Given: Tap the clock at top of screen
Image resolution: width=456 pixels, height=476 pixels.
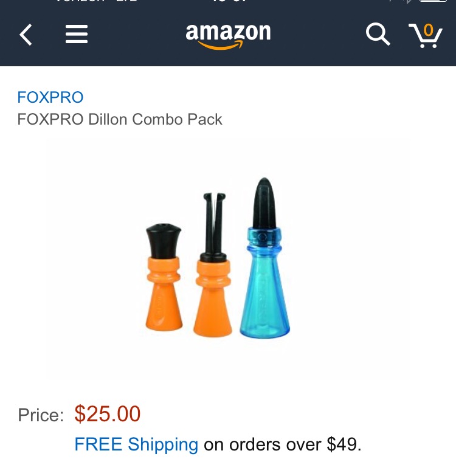Looking at the screenshot, I should click(229, 1).
